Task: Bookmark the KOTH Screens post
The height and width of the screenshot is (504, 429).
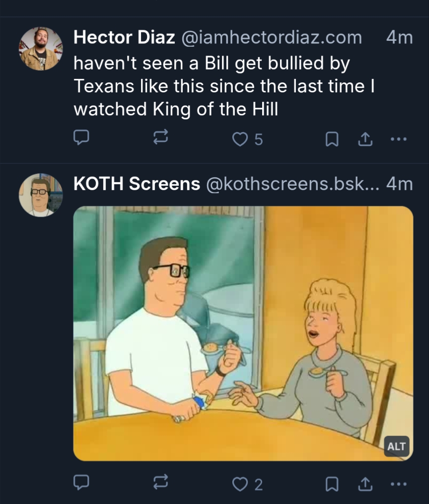Action: tap(332, 484)
